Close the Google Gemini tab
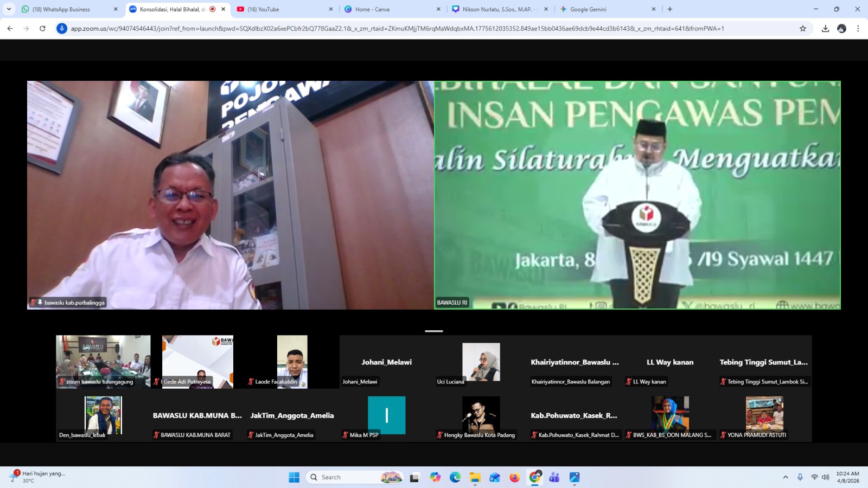The height and width of the screenshot is (488, 868). pos(653,9)
